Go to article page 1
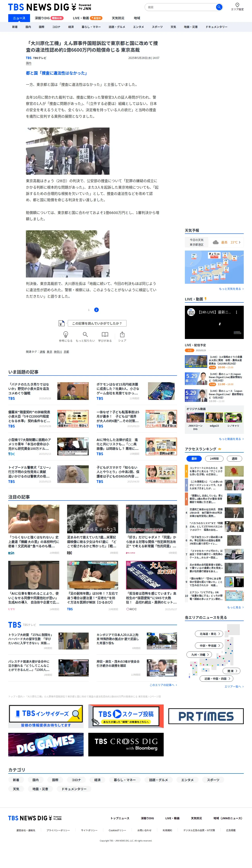Viewport: 252px width, 868px height. (x=89, y=310)
